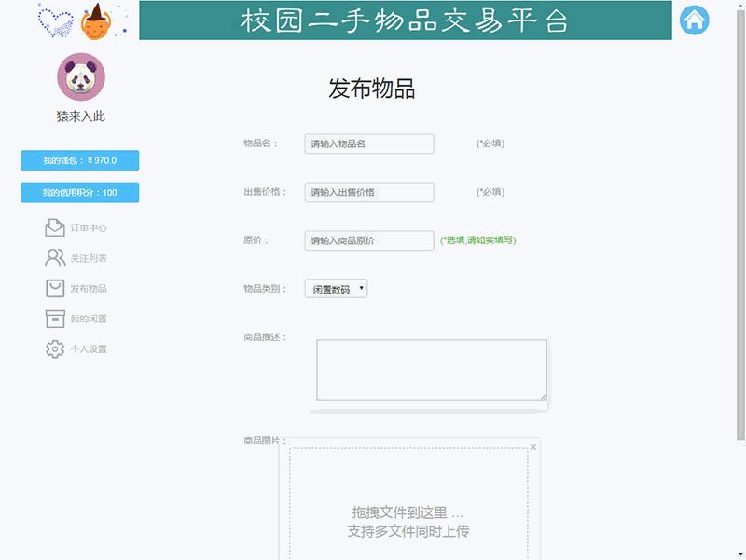746x560 pixels.
Task: Click the 发布物品 shopping bag icon
Action: 55,288
